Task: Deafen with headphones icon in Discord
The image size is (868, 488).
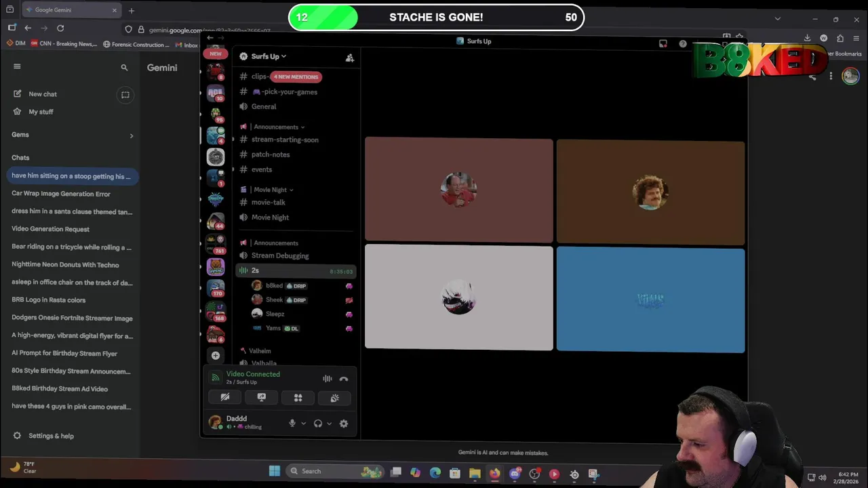Action: click(x=318, y=424)
